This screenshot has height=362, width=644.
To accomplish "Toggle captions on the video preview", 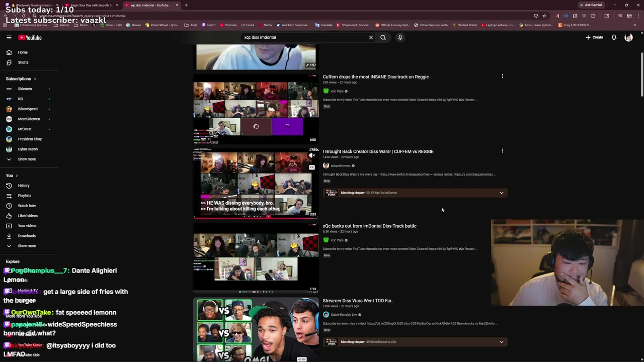I will point(312,167).
